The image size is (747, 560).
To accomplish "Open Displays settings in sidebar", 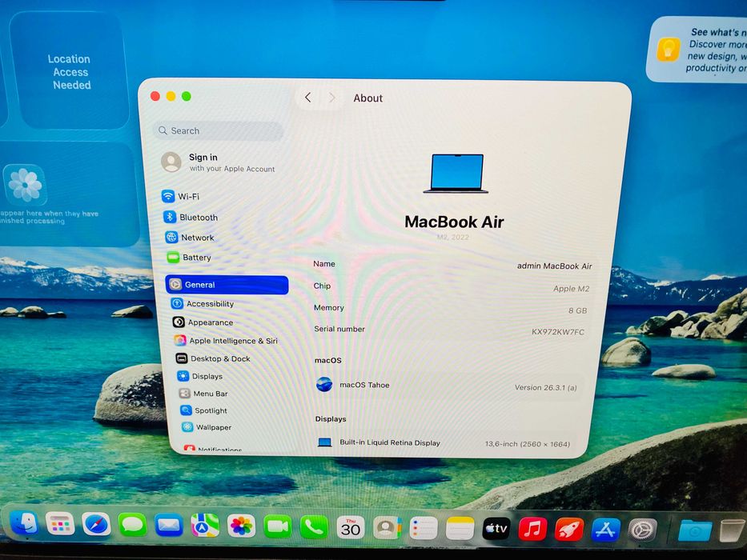I will pyautogui.click(x=200, y=376).
